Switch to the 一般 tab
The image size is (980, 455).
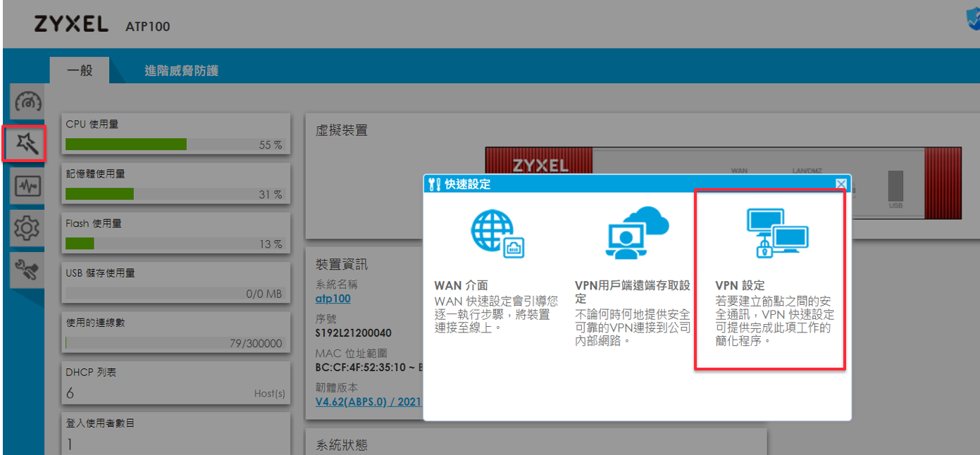point(80,70)
